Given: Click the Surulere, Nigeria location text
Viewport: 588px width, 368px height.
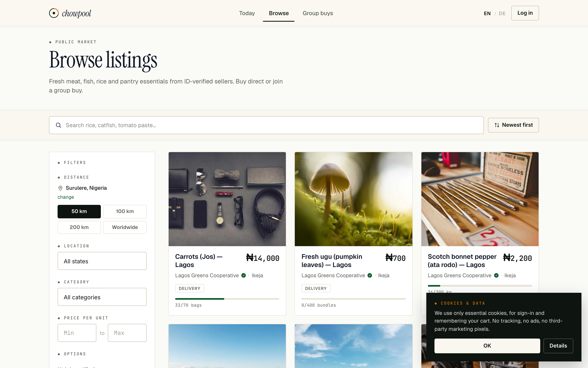Looking at the screenshot, I should tap(86, 188).
